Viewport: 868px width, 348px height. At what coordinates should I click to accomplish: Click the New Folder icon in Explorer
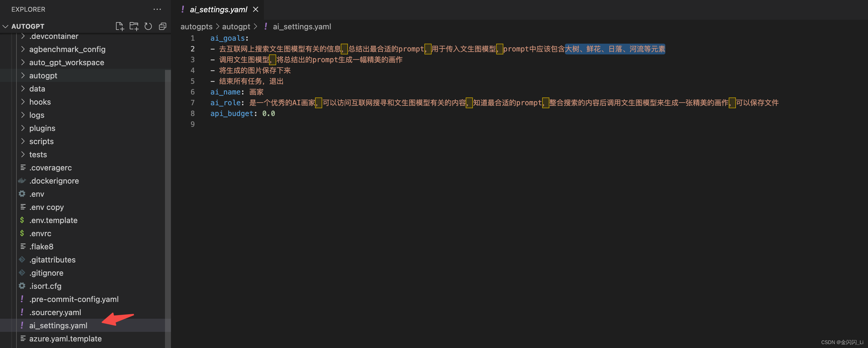[134, 26]
